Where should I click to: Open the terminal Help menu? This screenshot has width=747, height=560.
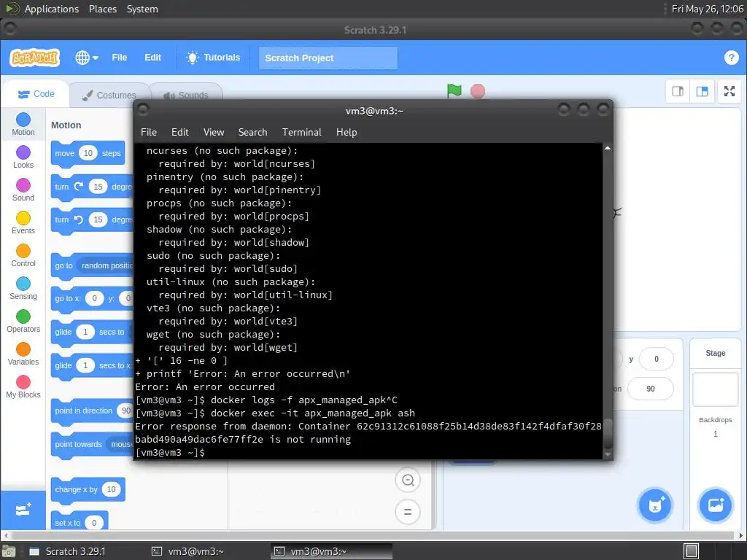click(x=347, y=132)
